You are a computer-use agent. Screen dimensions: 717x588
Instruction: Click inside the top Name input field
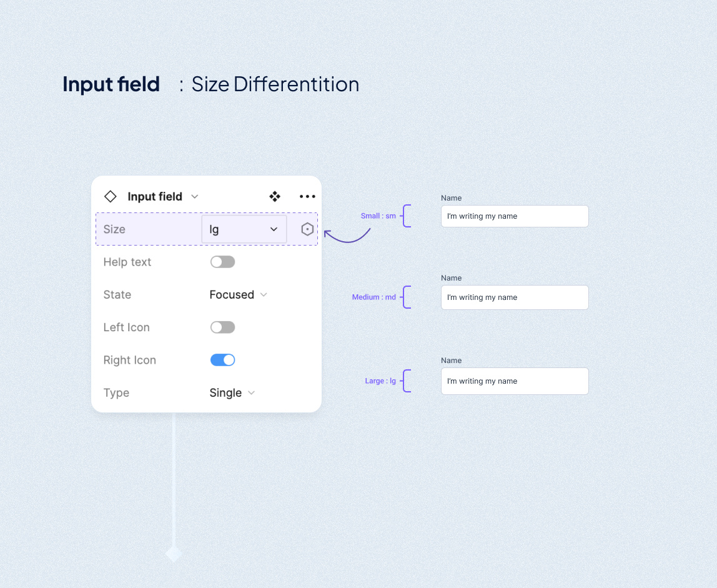[x=514, y=216]
